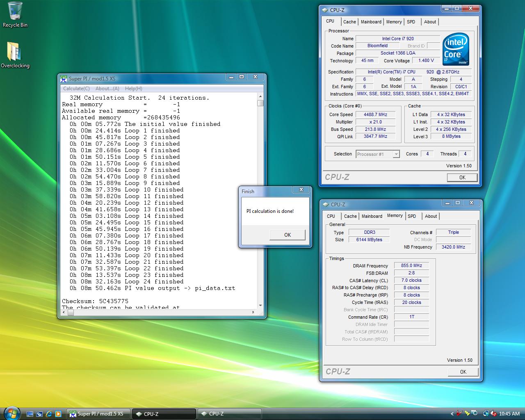The height and width of the screenshot is (420, 525).
Task: Click the DRAM Frequency 855.0 MHz value
Action: 411,265
